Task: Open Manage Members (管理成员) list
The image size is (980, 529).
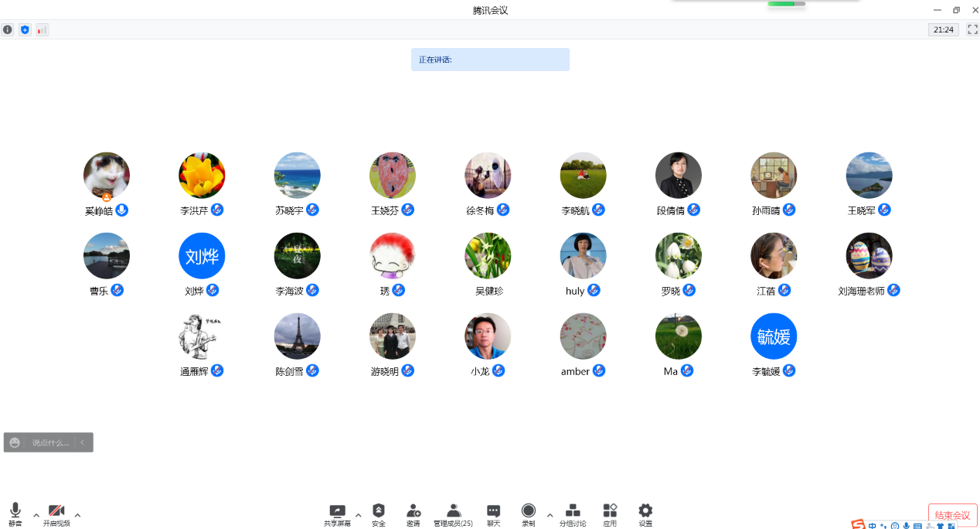Action: coord(453,514)
